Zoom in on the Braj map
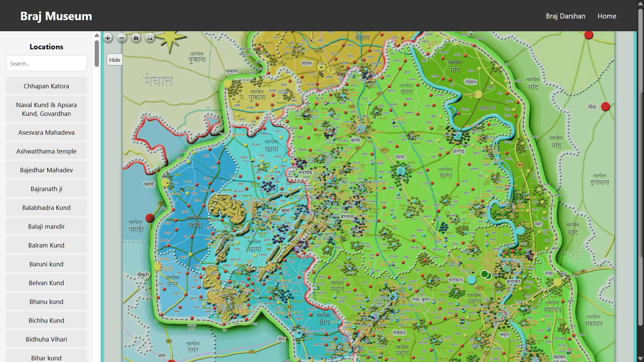This screenshot has width=644, height=362. pos(108,38)
